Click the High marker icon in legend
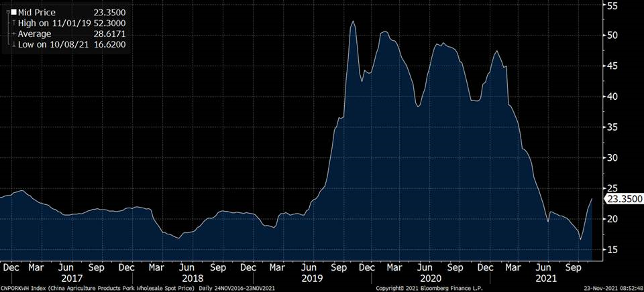The width and height of the screenshot is (644, 292). (x=13, y=23)
